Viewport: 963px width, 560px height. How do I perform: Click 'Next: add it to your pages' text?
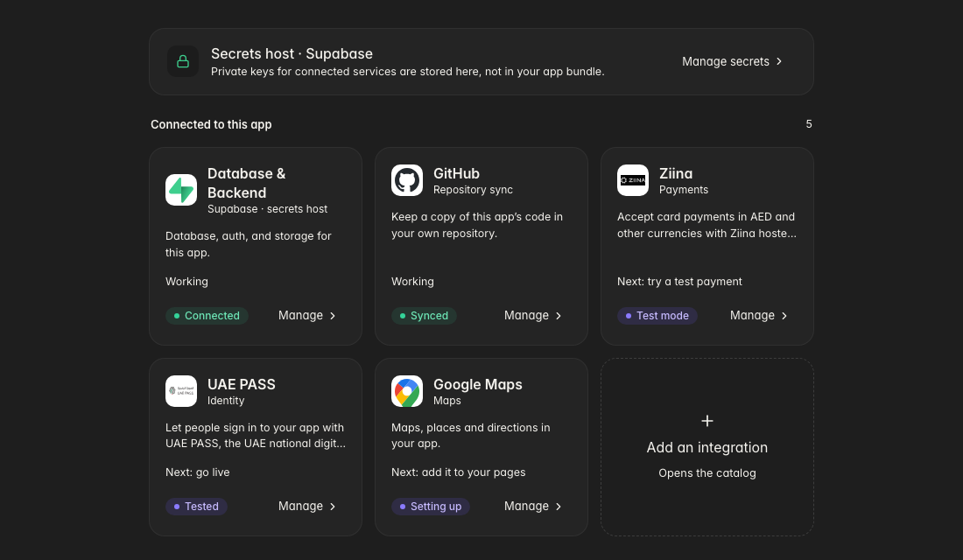[458, 472]
